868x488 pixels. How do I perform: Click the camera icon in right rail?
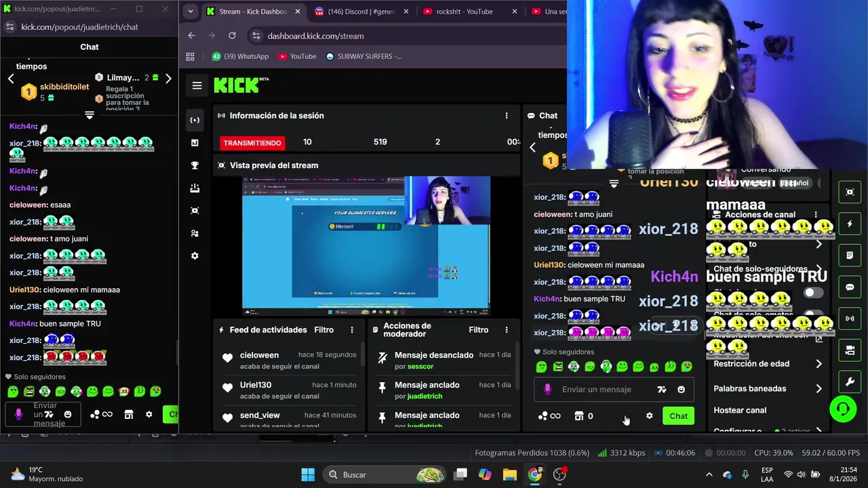click(850, 350)
